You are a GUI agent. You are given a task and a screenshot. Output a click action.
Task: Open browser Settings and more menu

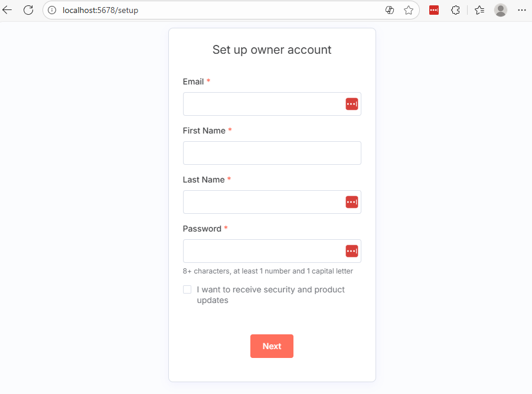pyautogui.click(x=521, y=10)
